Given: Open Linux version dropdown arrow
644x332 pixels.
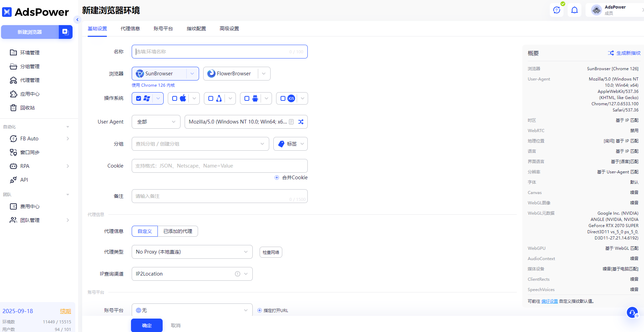Looking at the screenshot, I should click(230, 98).
